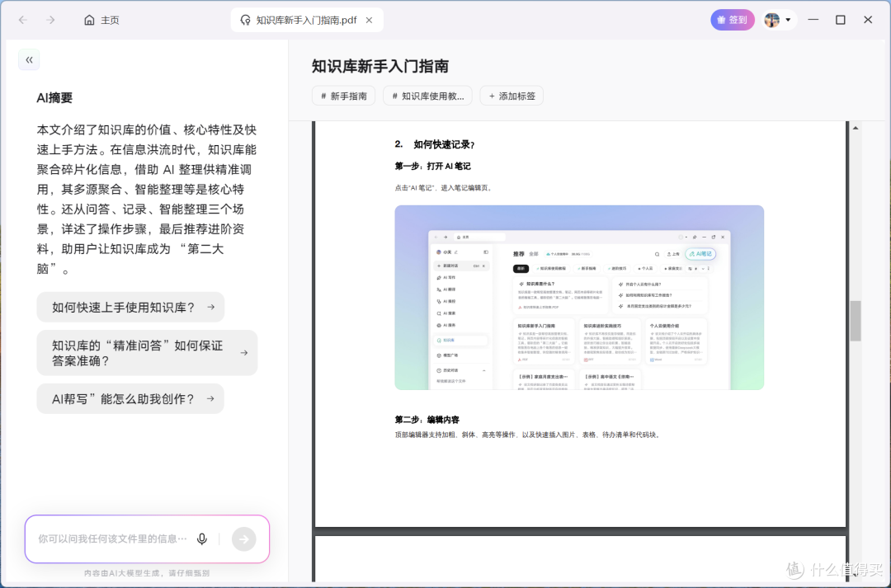Select the 新手指南 tag
Screen dimensions: 891x588
(344, 96)
